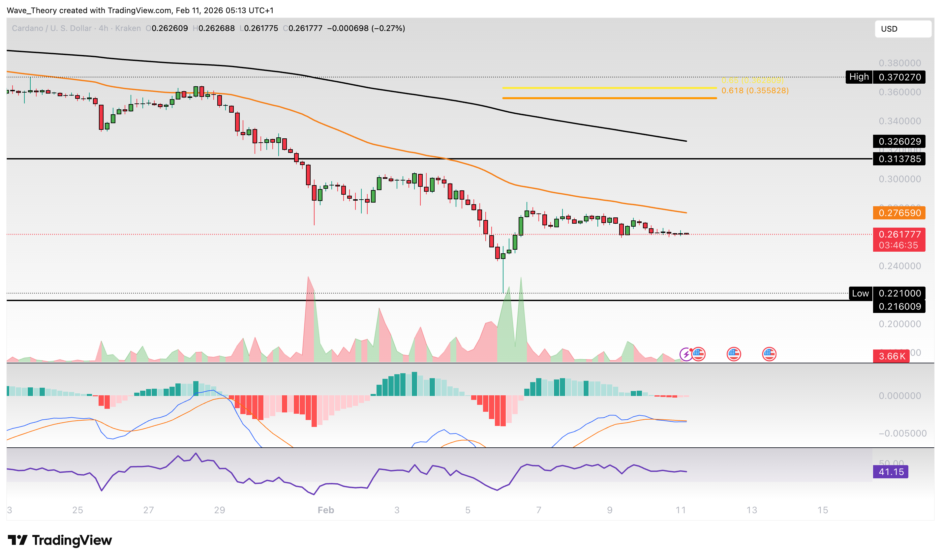Open the leftmost US flag economic event marker

coord(698,355)
